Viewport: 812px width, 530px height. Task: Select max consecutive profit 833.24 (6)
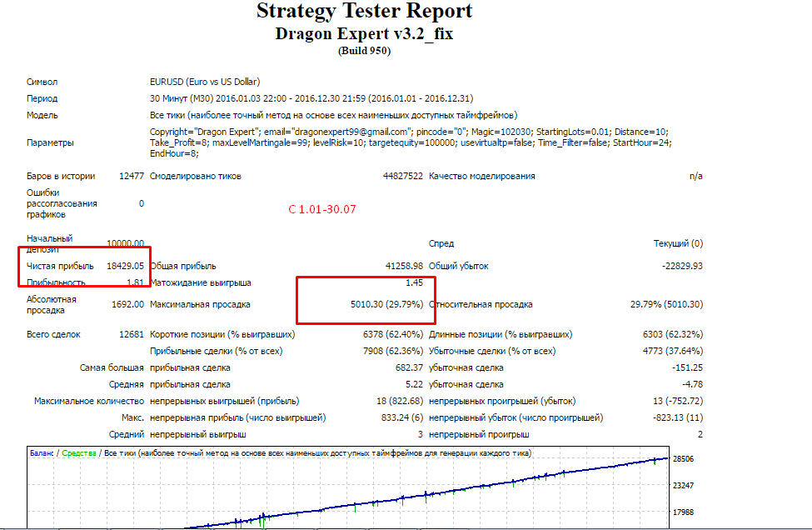pyautogui.click(x=402, y=417)
